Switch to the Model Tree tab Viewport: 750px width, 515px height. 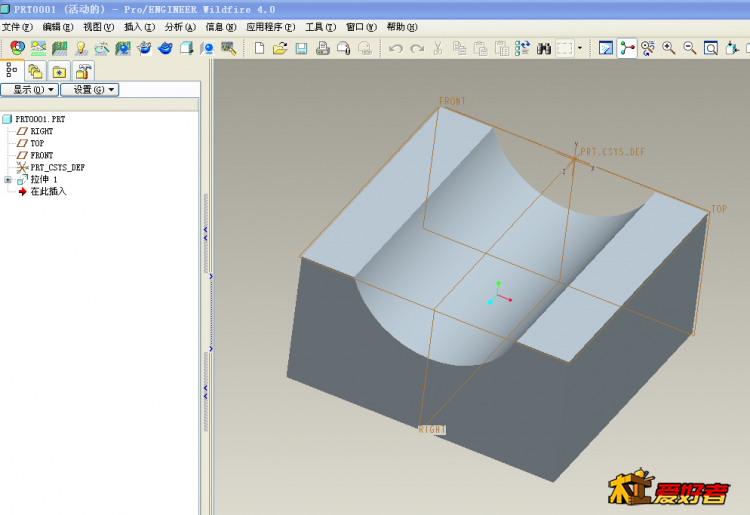(x=11, y=71)
